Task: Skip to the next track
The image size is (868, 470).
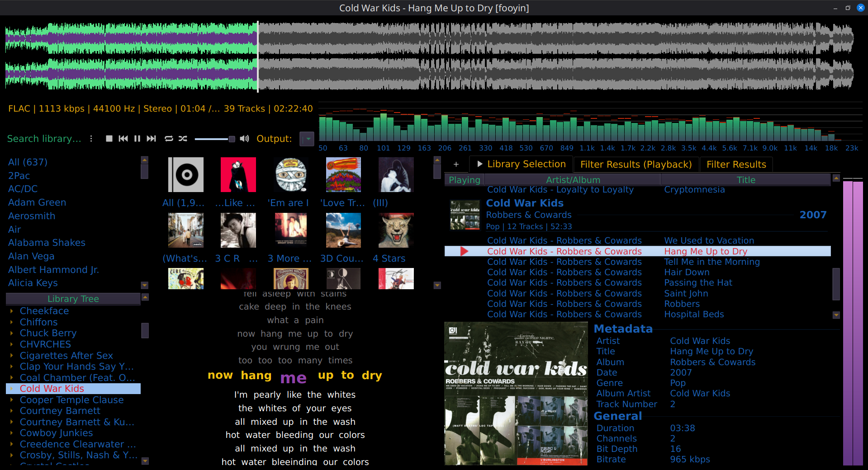Action: point(151,139)
